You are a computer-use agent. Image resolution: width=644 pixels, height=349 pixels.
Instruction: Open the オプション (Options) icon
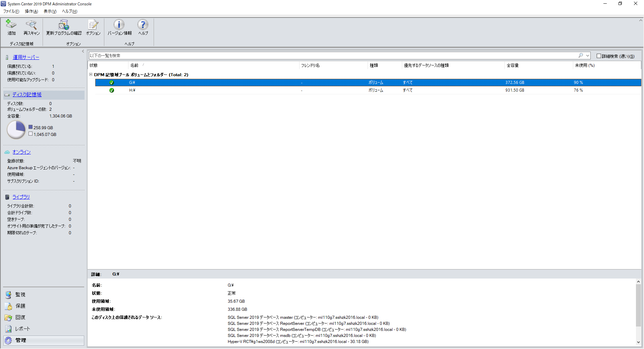click(93, 27)
